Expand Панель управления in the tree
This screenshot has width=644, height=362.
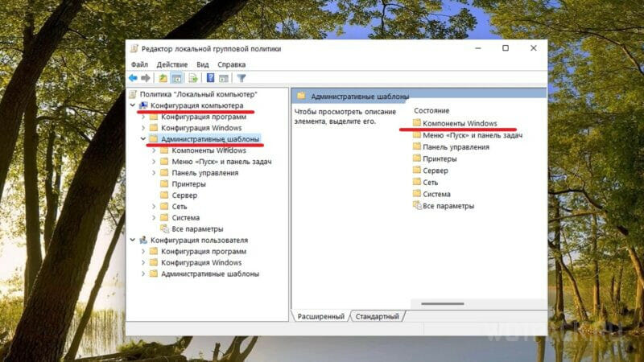(x=154, y=173)
